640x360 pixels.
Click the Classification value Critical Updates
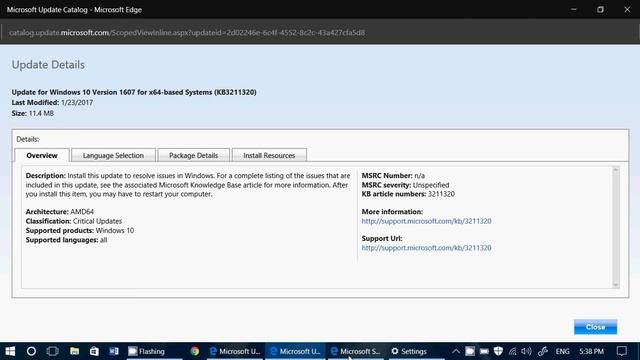tap(98, 221)
